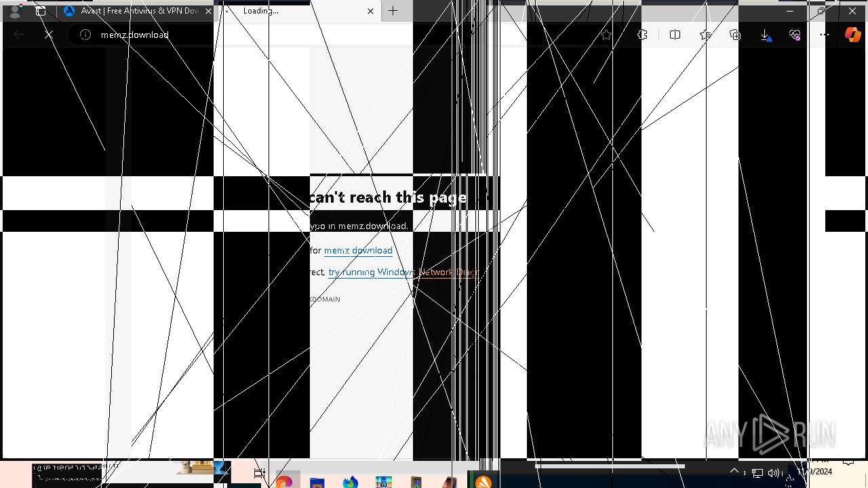Close the Avast Free Antivirus tab
868x488 pixels.
click(x=208, y=11)
